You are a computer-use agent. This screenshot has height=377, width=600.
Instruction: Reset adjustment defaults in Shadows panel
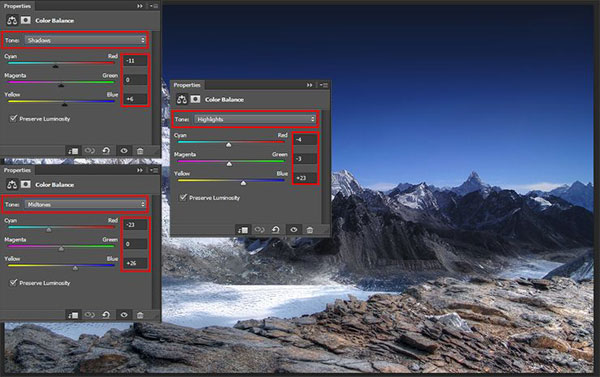point(106,151)
